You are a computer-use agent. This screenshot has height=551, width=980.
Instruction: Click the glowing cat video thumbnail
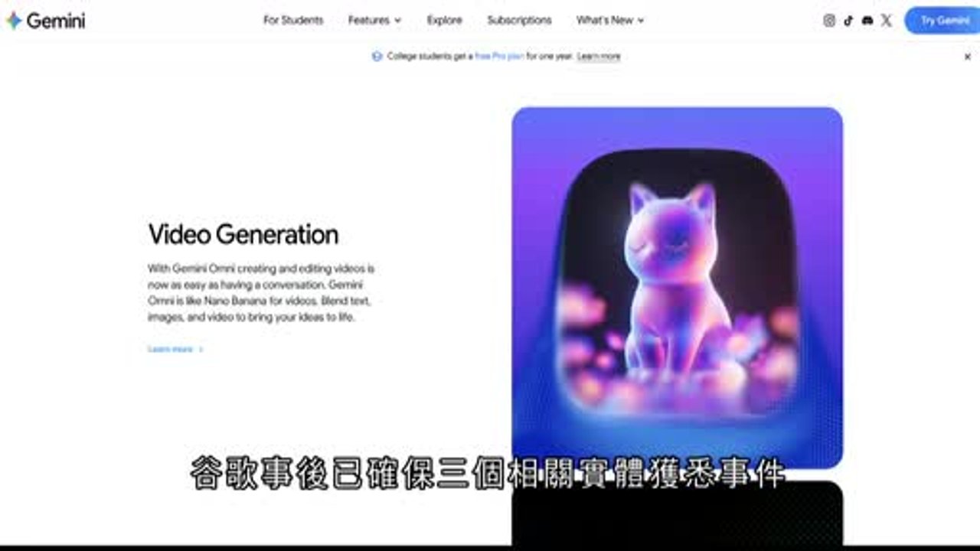pyautogui.click(x=678, y=288)
